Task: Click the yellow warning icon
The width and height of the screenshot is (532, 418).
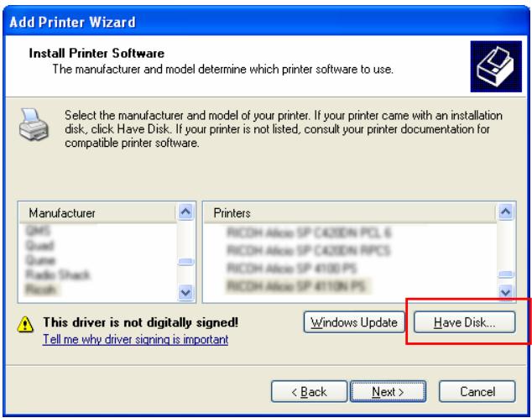Action: point(25,324)
